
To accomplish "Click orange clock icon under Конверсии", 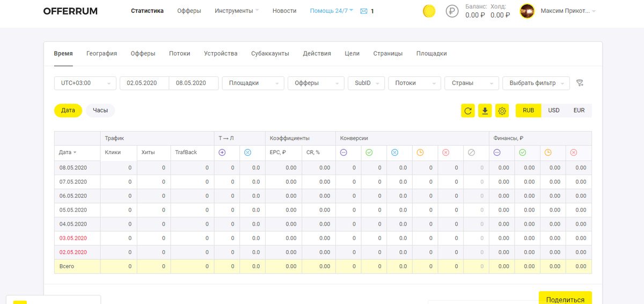I will (420, 153).
